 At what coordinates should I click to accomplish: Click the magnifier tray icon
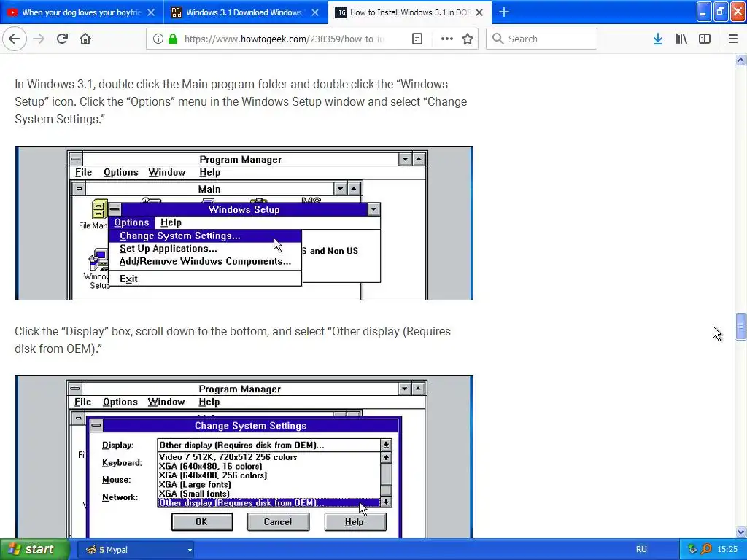[x=706, y=549]
